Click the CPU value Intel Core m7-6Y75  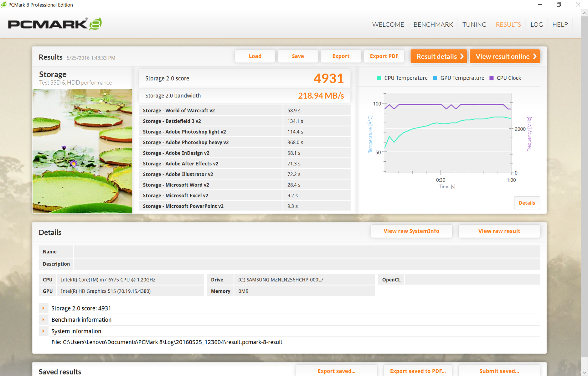click(108, 279)
